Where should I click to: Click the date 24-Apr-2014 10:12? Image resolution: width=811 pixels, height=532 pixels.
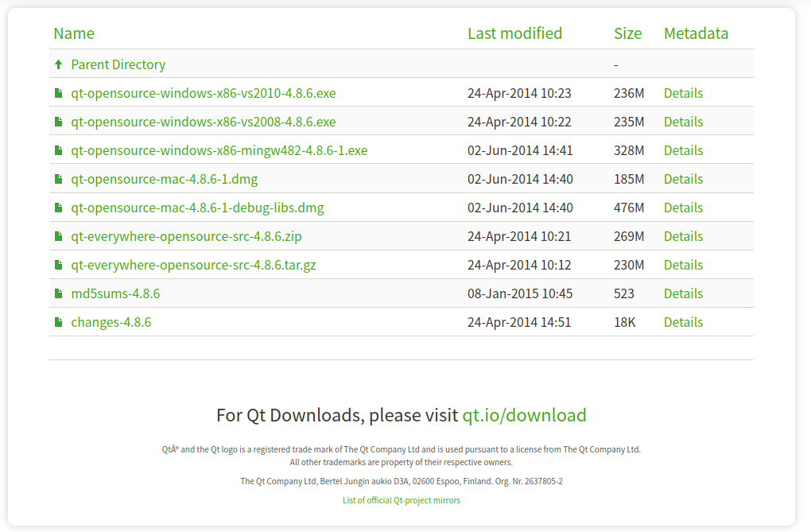click(x=519, y=265)
